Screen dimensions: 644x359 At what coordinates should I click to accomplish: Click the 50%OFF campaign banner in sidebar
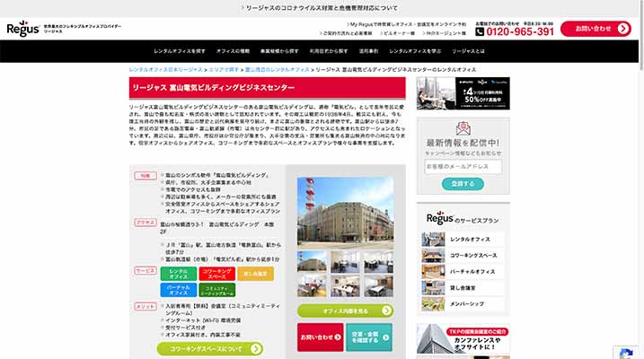[463, 93]
